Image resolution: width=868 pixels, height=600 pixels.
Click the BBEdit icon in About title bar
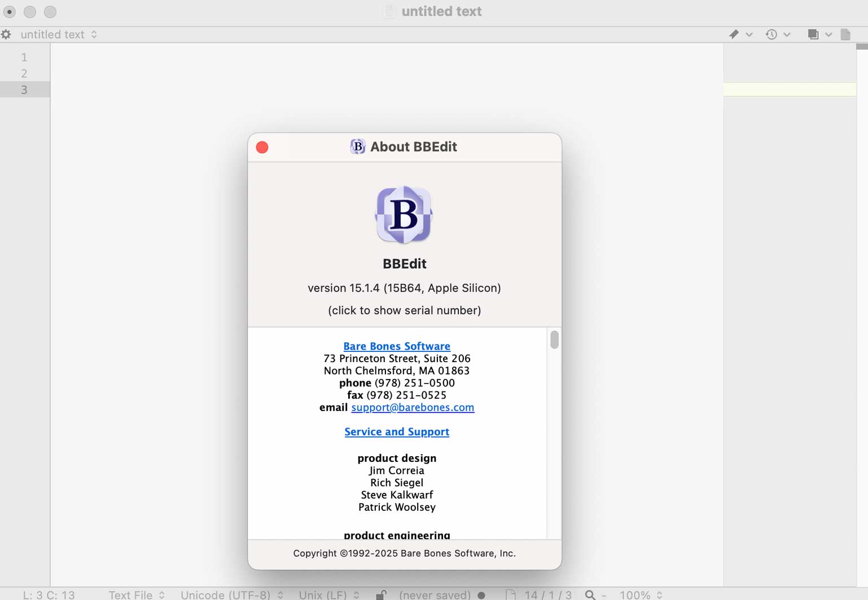tap(358, 147)
